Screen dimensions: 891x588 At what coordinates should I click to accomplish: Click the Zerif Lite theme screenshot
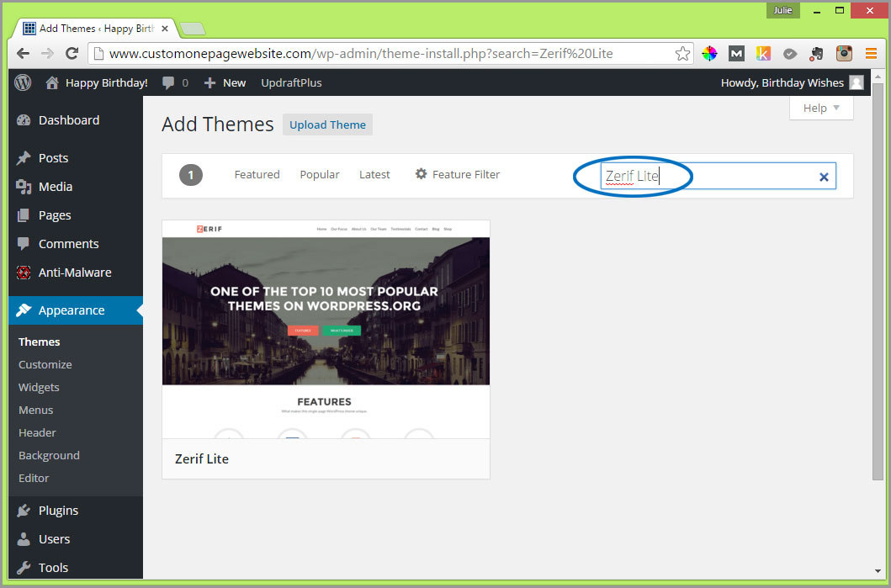(x=326, y=330)
